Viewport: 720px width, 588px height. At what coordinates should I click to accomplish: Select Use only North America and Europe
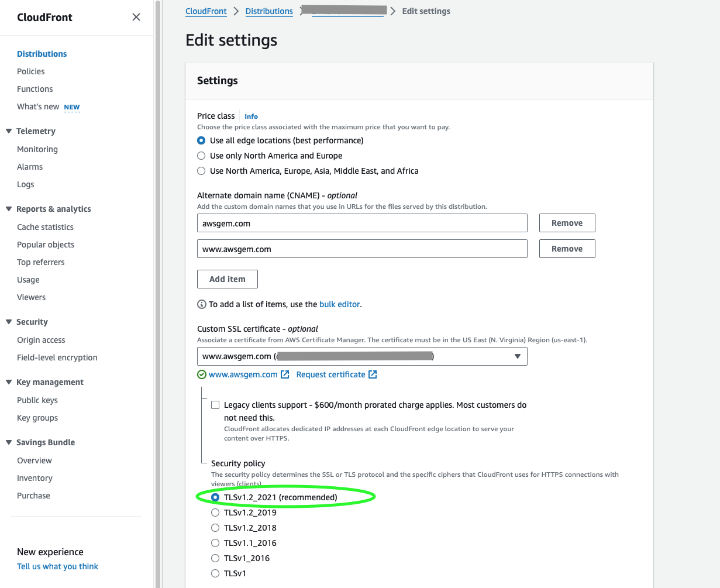click(201, 156)
